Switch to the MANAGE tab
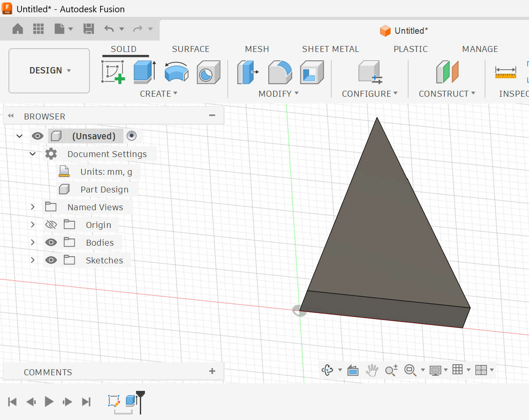The height and width of the screenshot is (420, 529). click(480, 49)
